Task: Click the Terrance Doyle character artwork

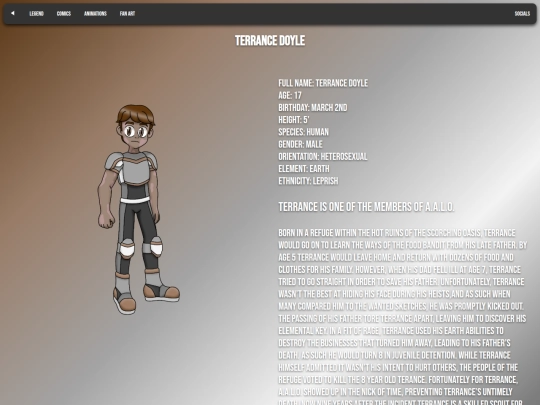Action: (x=138, y=209)
